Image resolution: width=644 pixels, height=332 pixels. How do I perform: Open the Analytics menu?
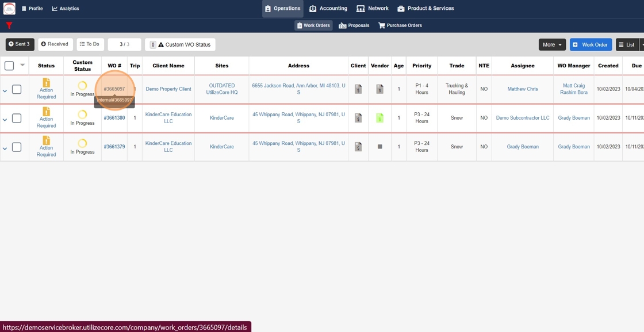pos(66,8)
